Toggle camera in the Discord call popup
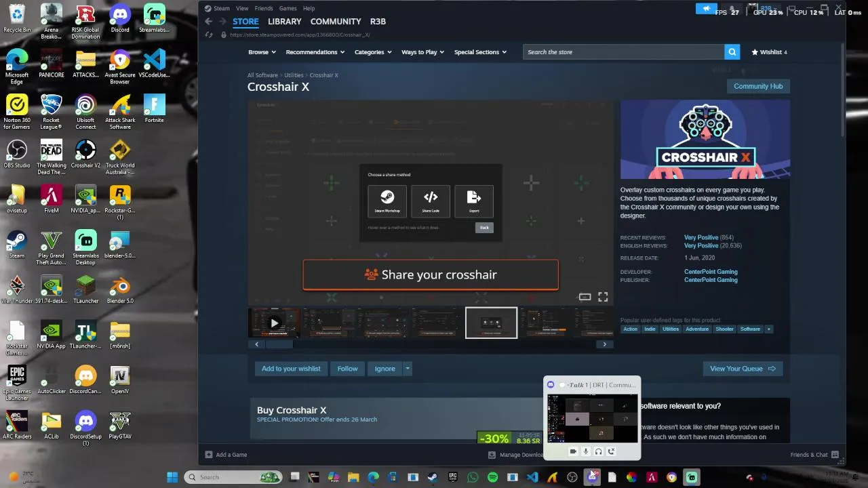The width and height of the screenshot is (868, 488). (x=573, y=451)
